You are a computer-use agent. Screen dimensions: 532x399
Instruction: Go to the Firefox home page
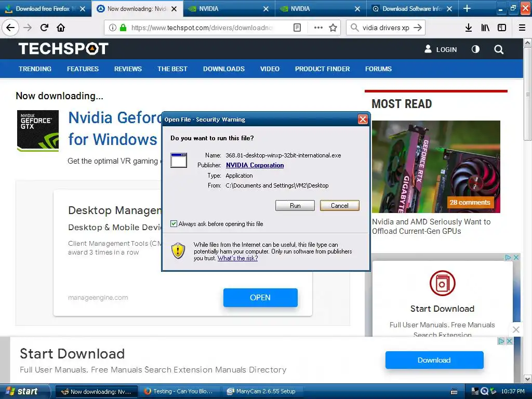61,28
